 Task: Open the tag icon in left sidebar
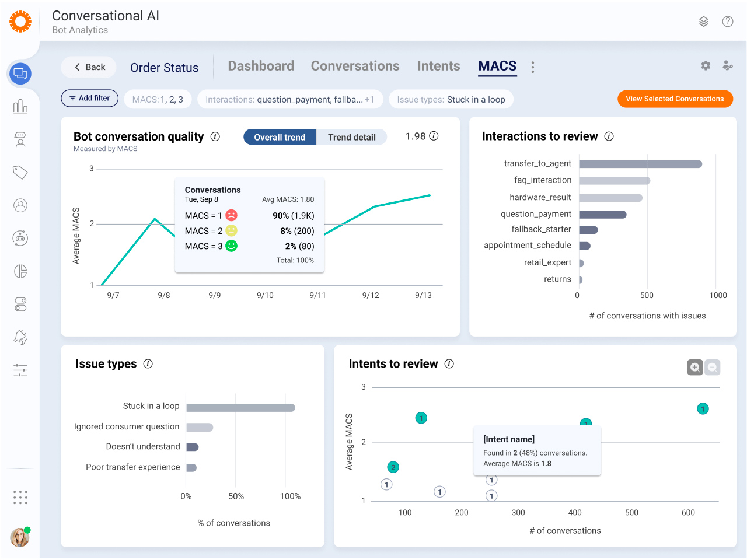coord(20,172)
